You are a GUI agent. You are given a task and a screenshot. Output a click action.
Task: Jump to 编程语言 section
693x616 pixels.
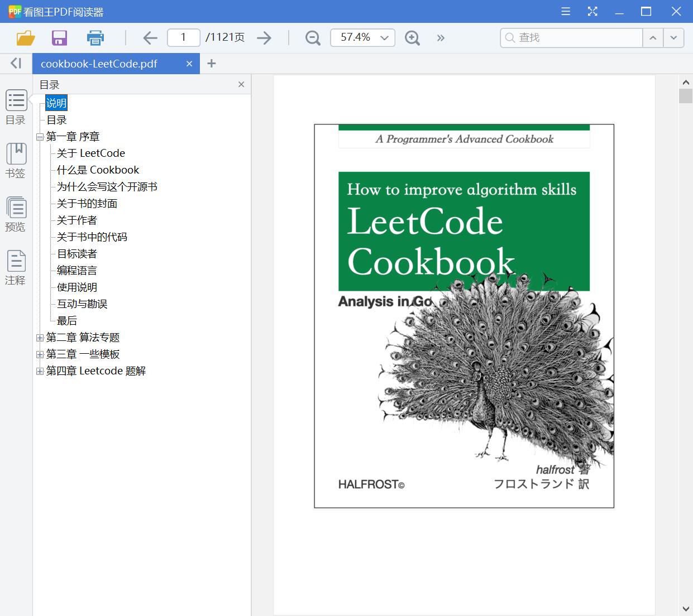coord(77,271)
